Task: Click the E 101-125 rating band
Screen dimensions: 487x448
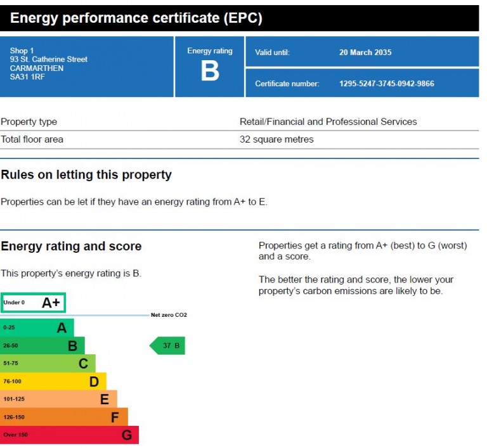Action: point(59,399)
